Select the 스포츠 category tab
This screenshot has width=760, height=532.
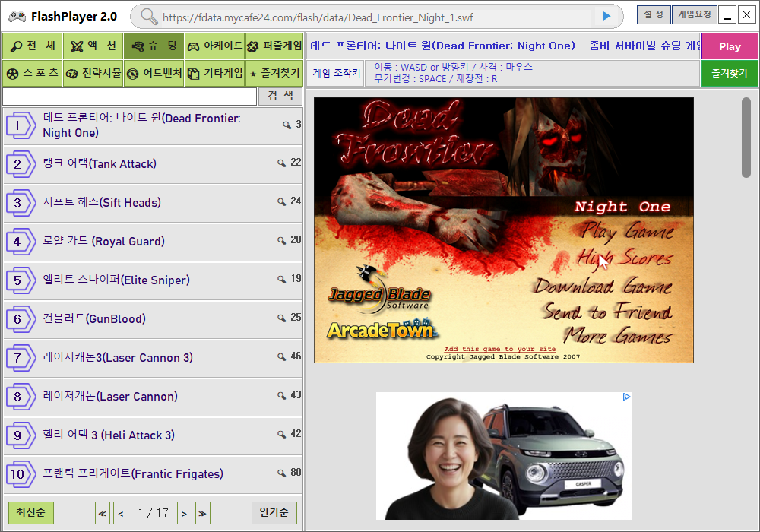(x=33, y=73)
